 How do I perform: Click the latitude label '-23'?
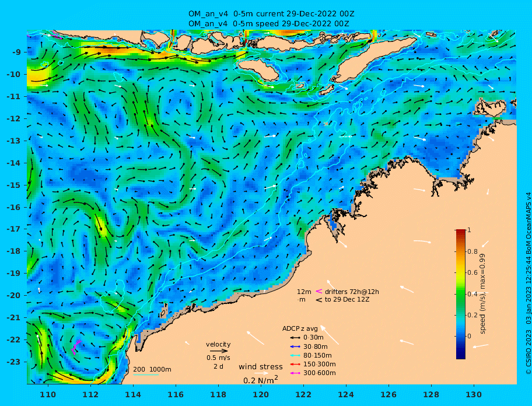[13, 362]
